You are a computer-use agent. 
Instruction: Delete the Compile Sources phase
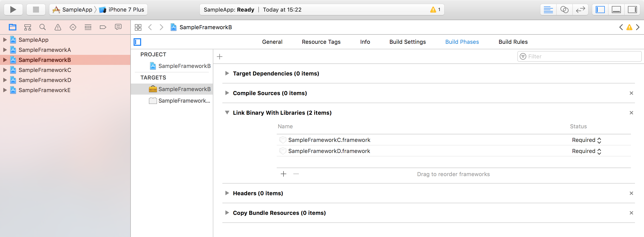tap(631, 93)
